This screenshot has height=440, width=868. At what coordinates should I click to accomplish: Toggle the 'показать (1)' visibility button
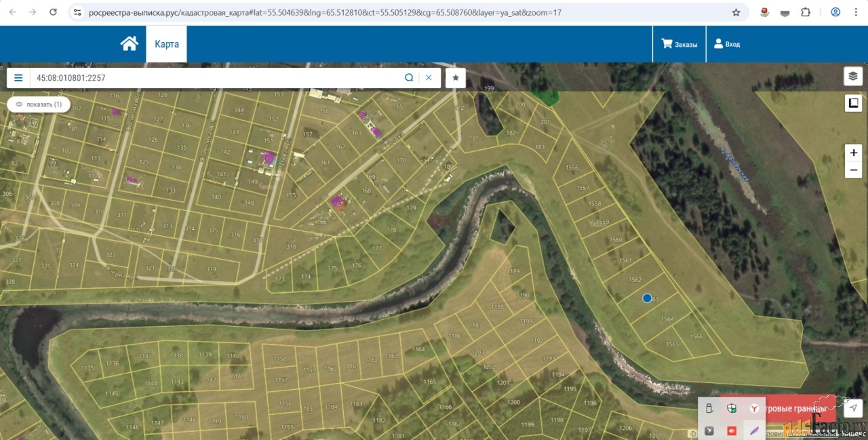pos(39,104)
